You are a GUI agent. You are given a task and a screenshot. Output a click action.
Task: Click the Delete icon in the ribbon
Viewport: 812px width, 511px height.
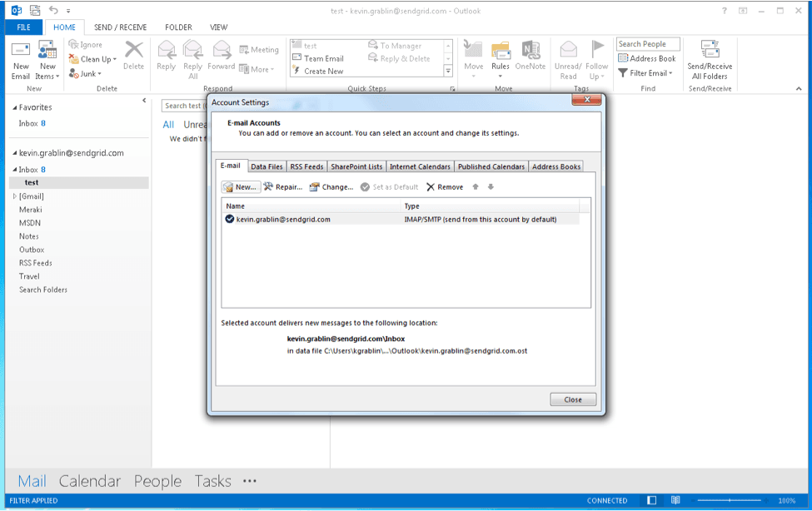coord(133,56)
